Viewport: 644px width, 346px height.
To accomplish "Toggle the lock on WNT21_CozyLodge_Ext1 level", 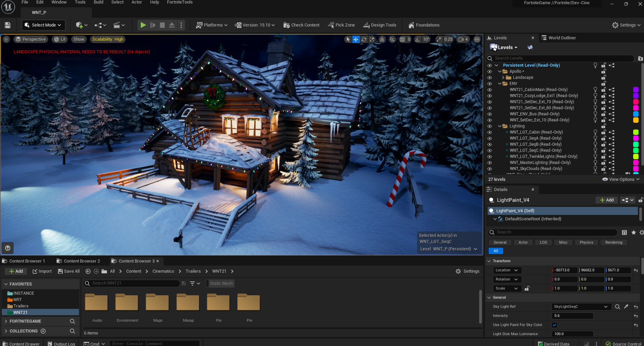I will (604, 96).
